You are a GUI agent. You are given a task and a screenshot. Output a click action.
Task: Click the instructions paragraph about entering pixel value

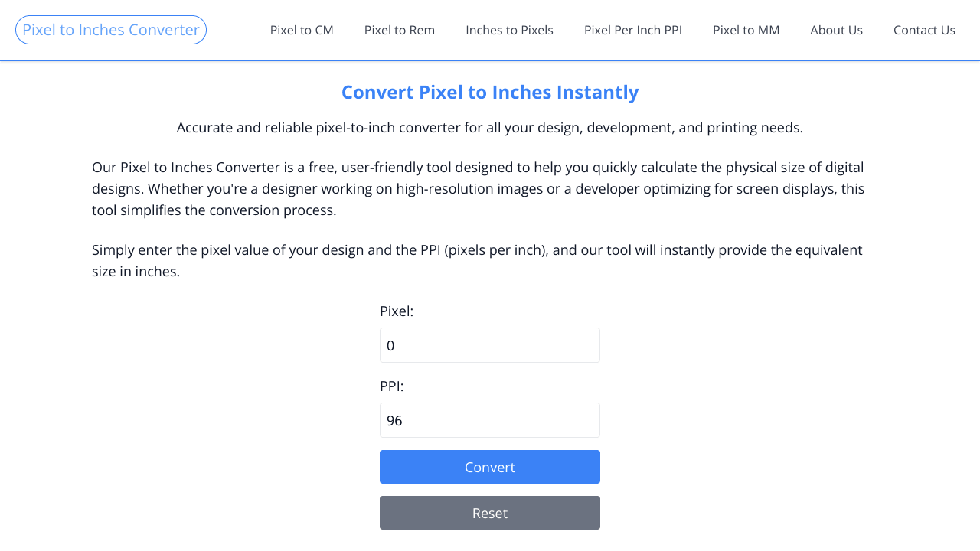coord(477,260)
